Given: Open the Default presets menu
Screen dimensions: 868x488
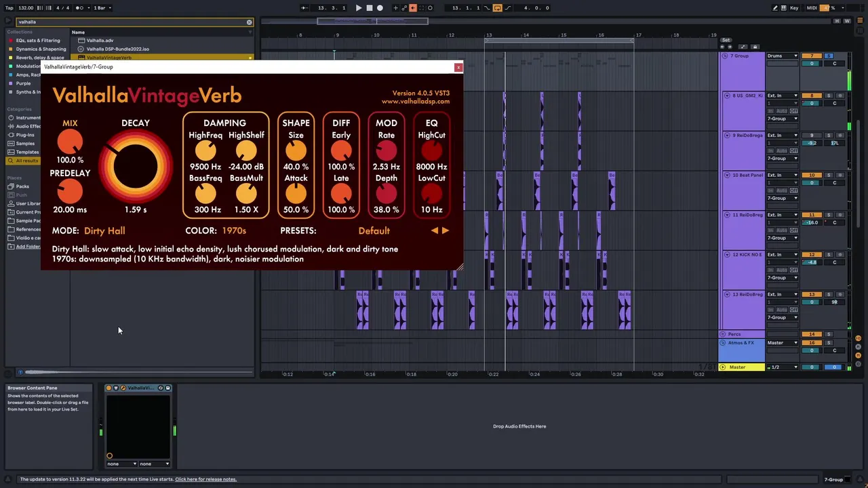Looking at the screenshot, I should click(374, 231).
